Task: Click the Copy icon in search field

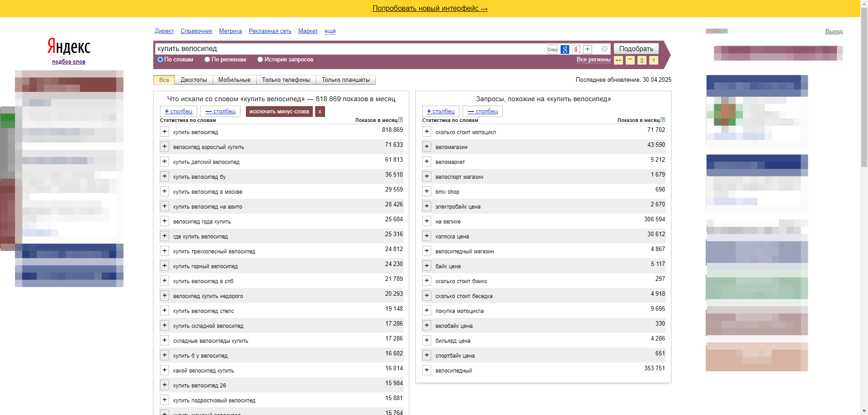Action: click(552, 50)
